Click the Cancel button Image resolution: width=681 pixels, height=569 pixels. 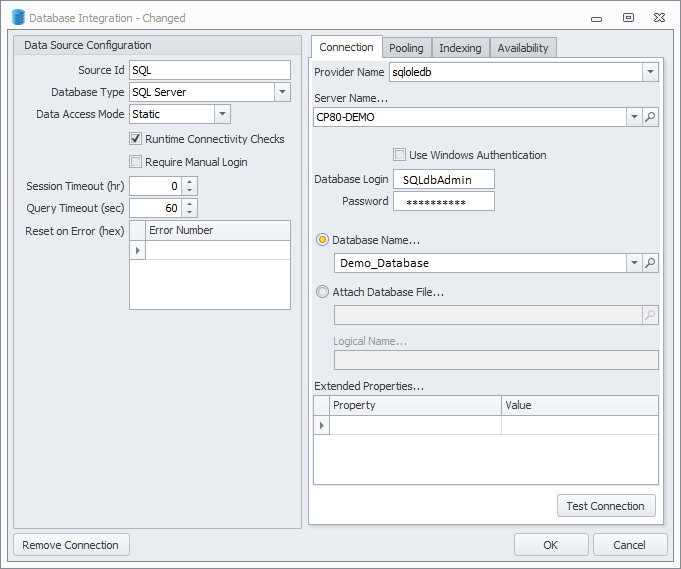629,545
